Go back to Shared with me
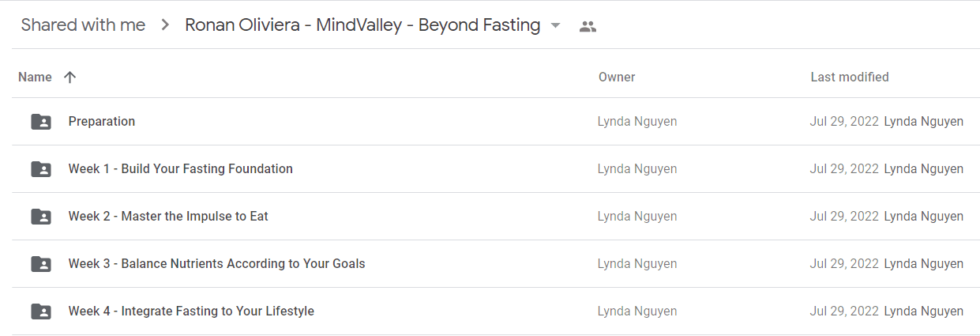This screenshot has width=980, height=336. tap(83, 25)
